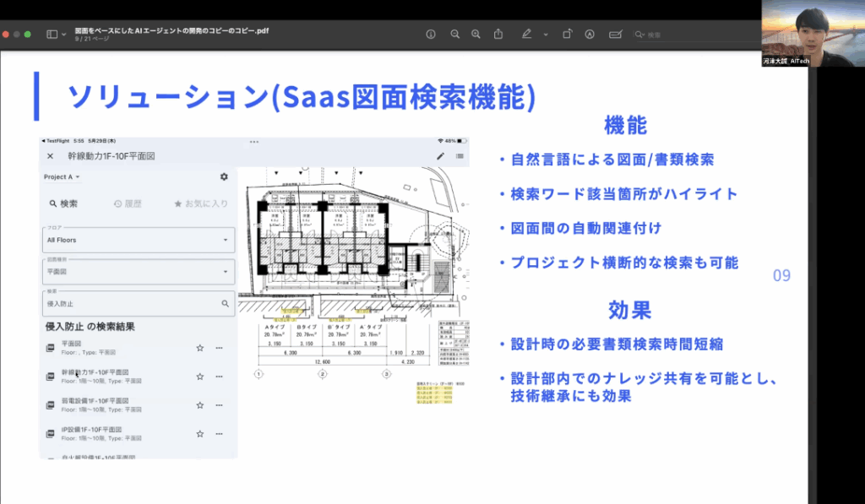This screenshot has height=504, width=865.
Task: Close the drawing with the X icon
Action: (50, 156)
